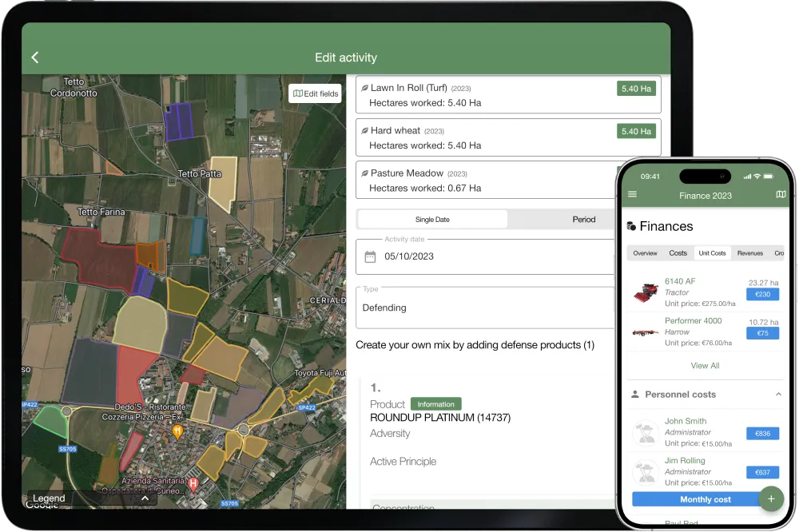
Task: Open John Smith administrator entry
Action: (x=706, y=433)
